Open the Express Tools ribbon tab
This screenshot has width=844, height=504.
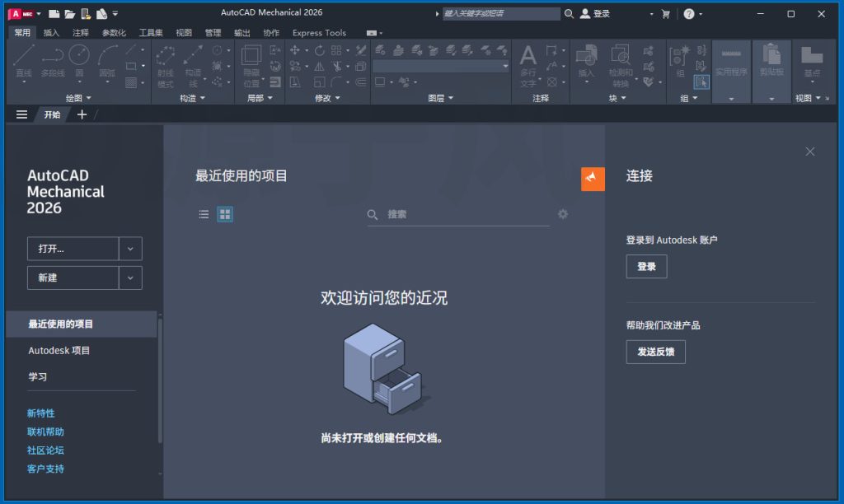tap(319, 33)
